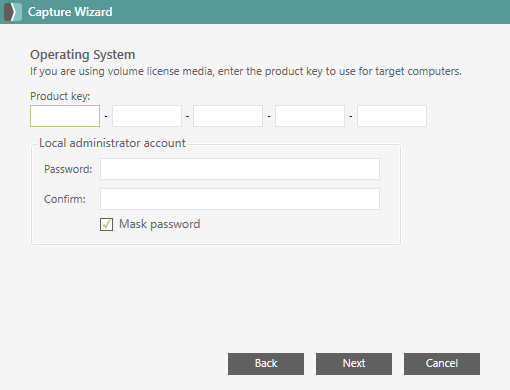Click the Mask password label text
510x390 pixels.
pos(160,224)
